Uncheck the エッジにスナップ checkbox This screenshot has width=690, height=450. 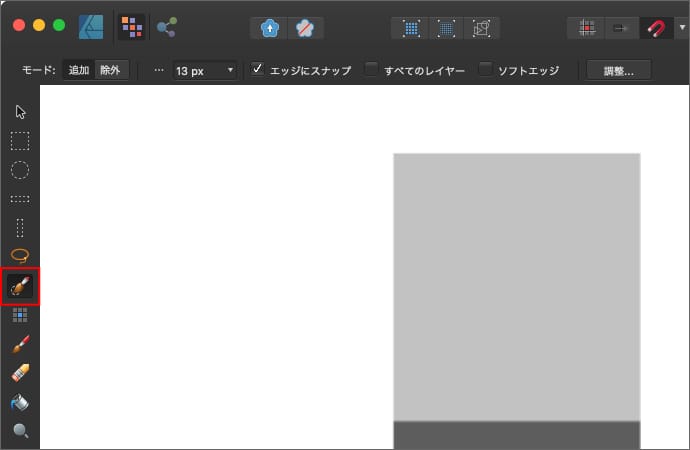[x=257, y=70]
